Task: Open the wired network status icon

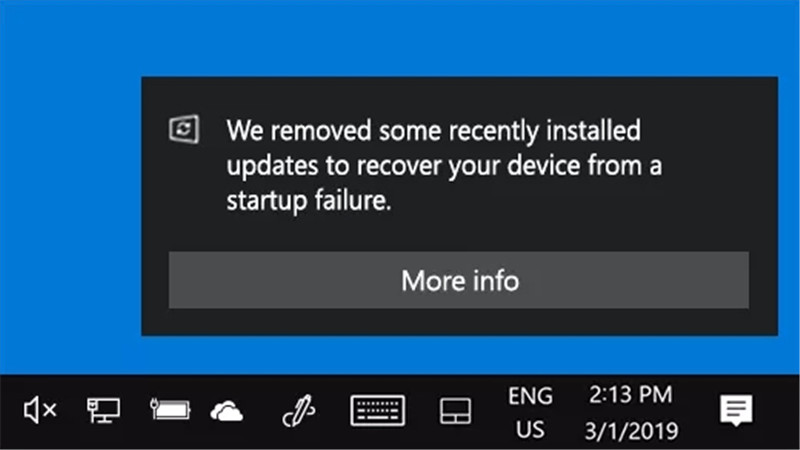Action: (x=104, y=410)
